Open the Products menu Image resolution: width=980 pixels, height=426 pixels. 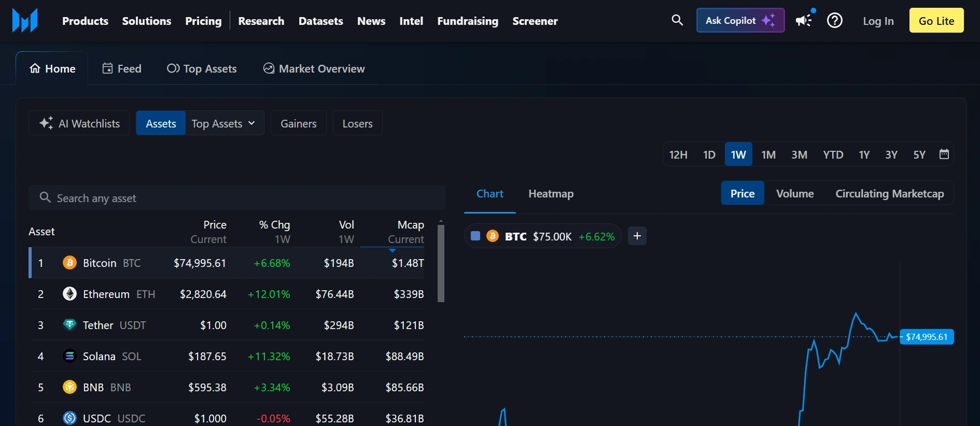point(85,21)
